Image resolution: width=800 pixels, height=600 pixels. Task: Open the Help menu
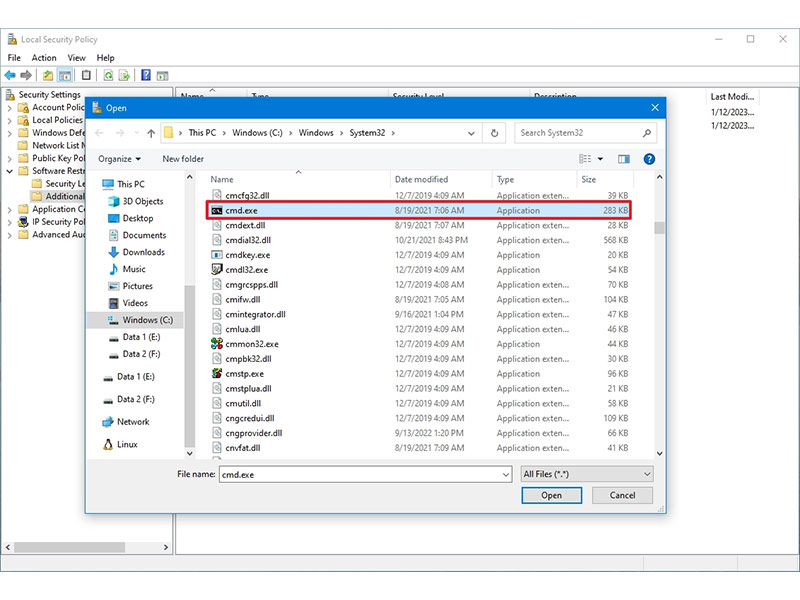click(106, 58)
